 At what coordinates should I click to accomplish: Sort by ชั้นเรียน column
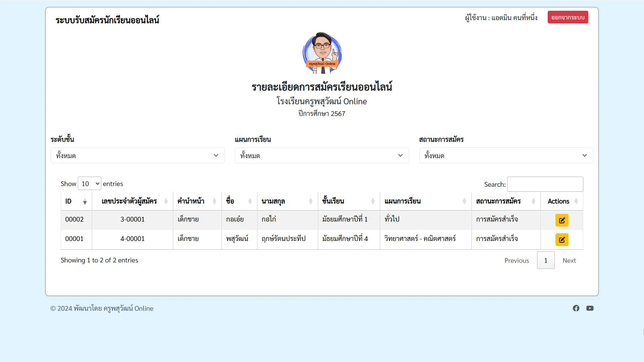point(348,201)
